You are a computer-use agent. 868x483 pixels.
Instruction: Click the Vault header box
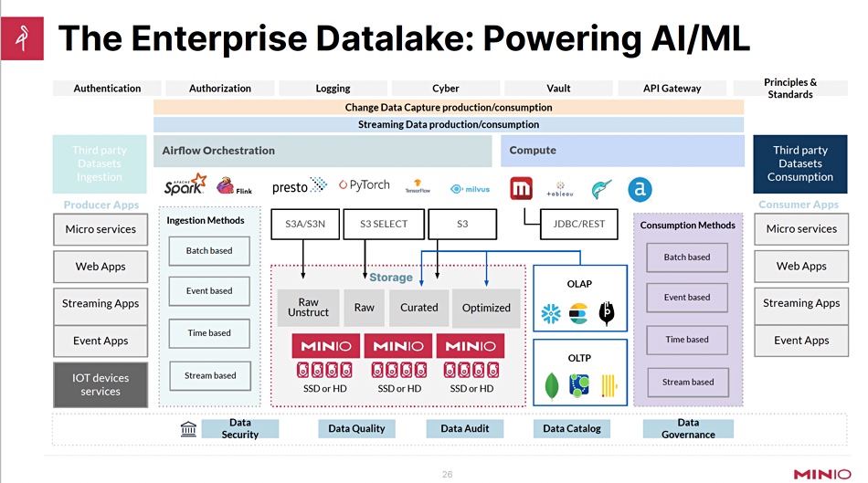coord(558,88)
